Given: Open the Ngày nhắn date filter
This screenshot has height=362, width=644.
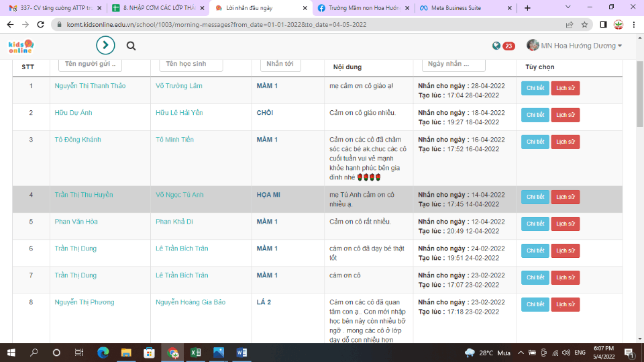Looking at the screenshot, I should pos(453,64).
